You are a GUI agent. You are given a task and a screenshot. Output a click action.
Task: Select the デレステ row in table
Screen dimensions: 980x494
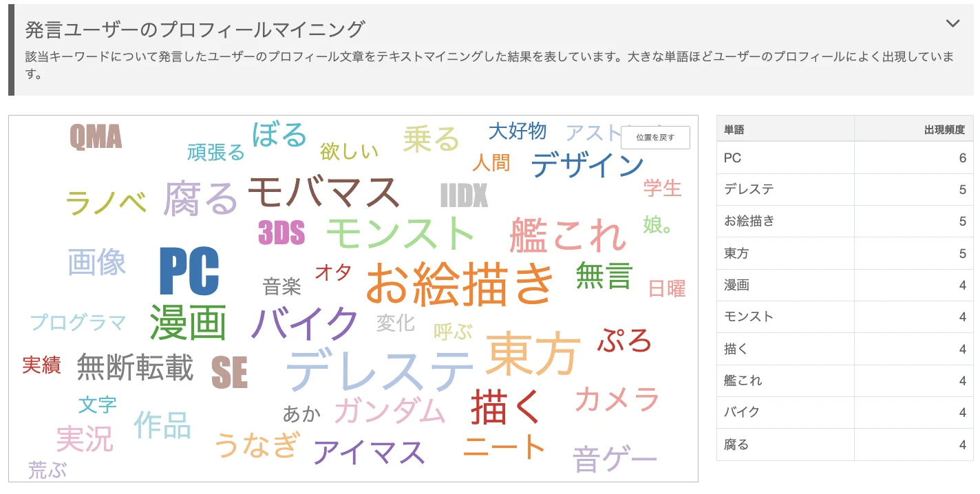[x=845, y=189]
